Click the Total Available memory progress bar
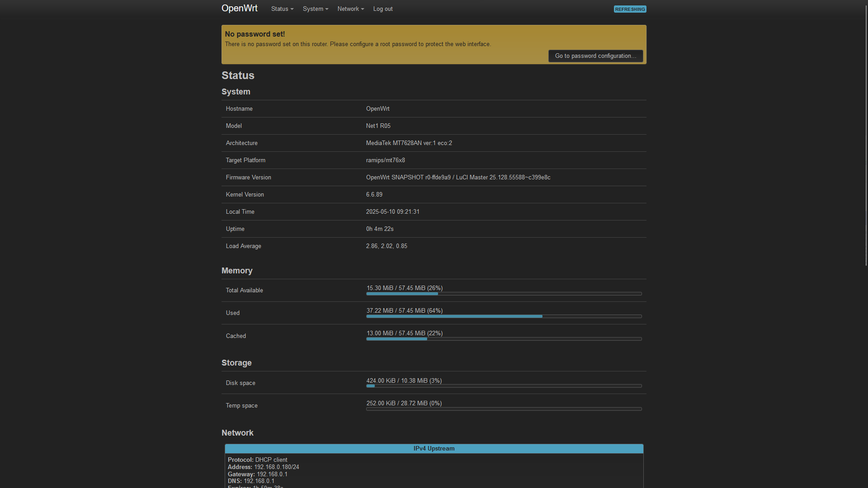Screen dimensions: 868x488 (x=504, y=294)
